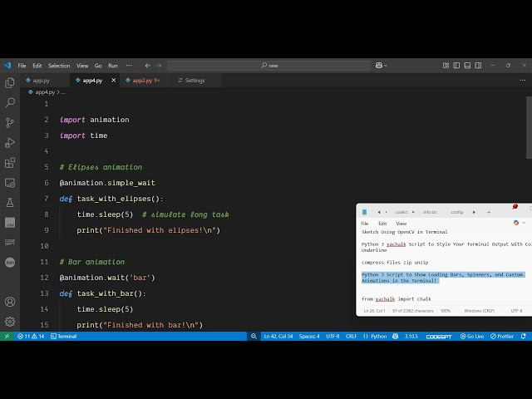This screenshot has height=399, width=532.
Task: Expand the breadcrumb ellipsis after app4.py
Action: 63,92
